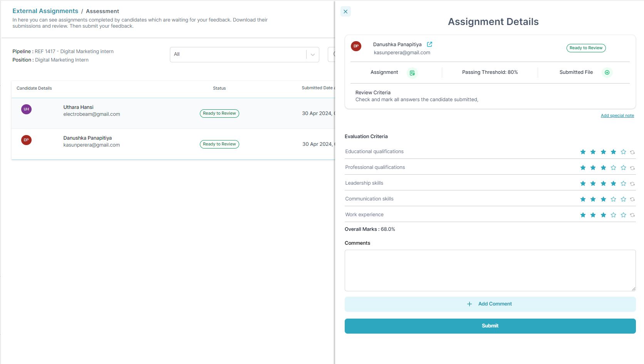Viewport: 644px width, 364px height.
Task: Give Communication skills four stars
Action: (x=614, y=199)
